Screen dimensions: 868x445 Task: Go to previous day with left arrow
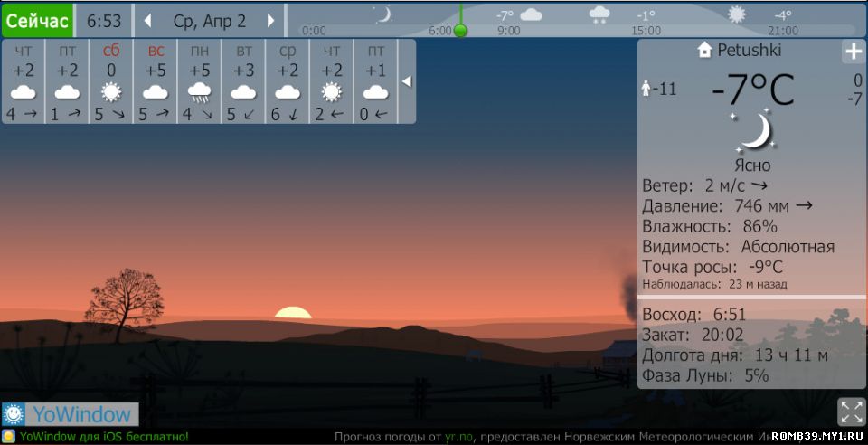pos(147,20)
